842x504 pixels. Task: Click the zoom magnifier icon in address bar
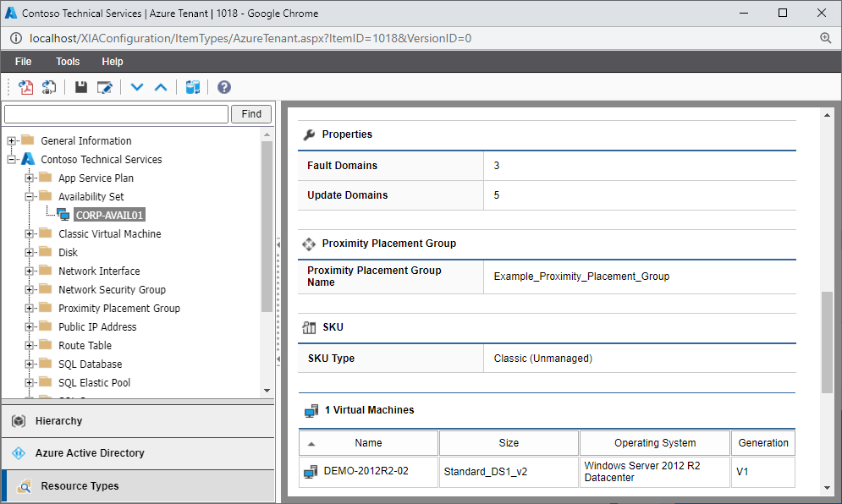(x=825, y=38)
